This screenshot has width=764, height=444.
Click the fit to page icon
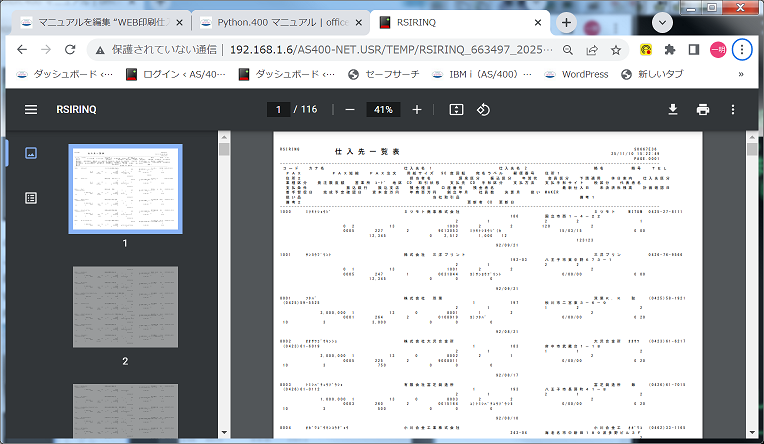(x=456, y=109)
